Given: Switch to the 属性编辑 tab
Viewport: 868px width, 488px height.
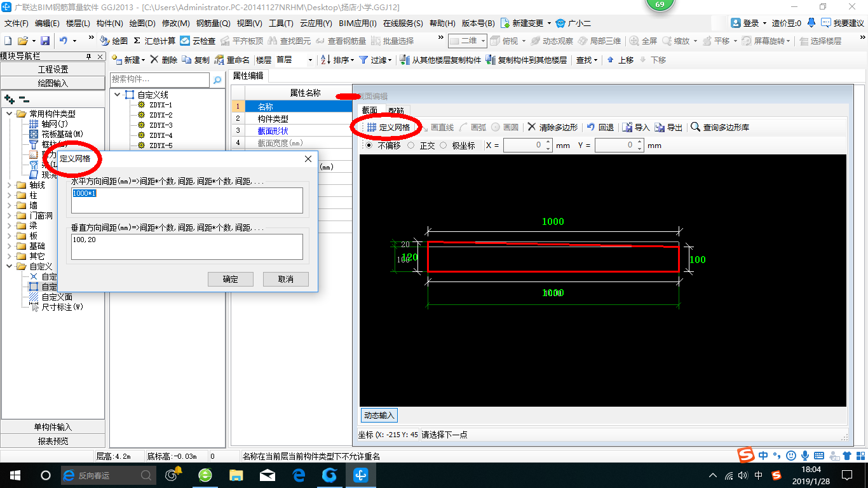Looking at the screenshot, I should [249, 76].
